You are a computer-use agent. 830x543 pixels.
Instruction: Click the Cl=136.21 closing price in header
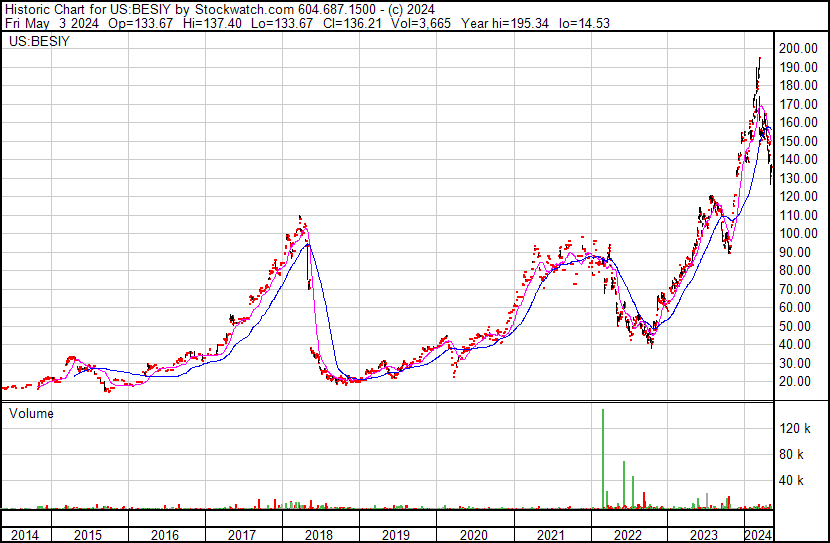point(353,23)
